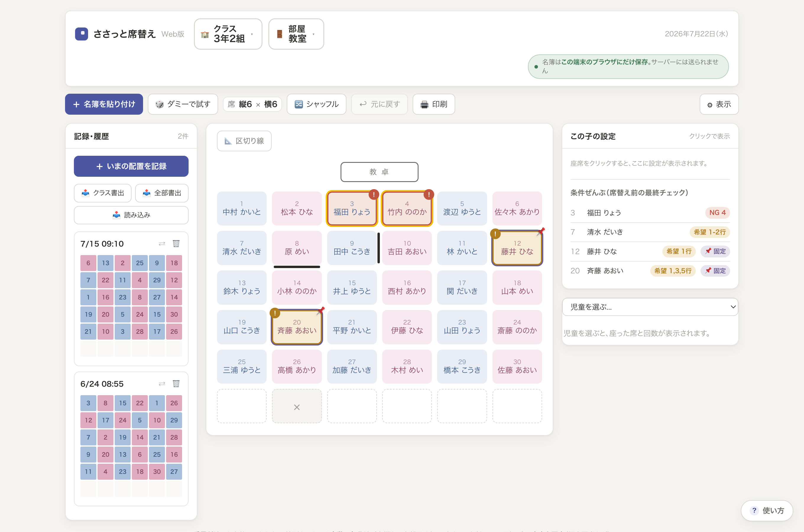Viewport: 804px width, 532px height.
Task: Toggle the 区切り線 divider mode
Action: tap(244, 141)
